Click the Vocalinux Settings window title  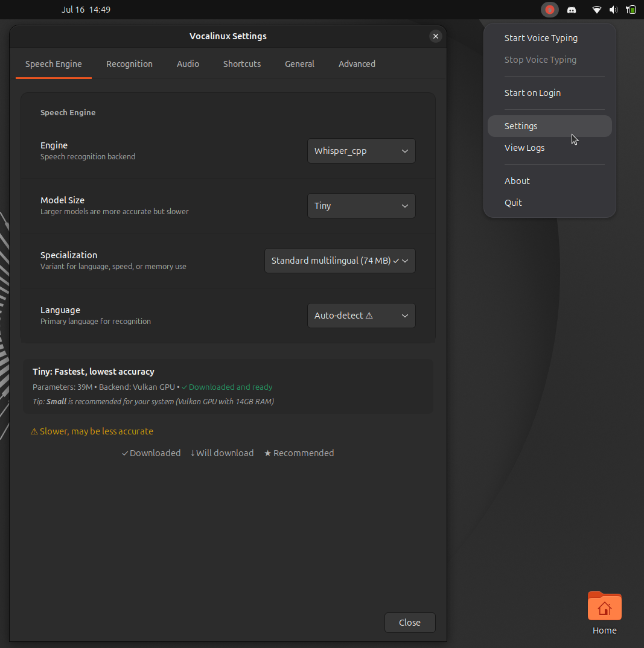pos(228,36)
